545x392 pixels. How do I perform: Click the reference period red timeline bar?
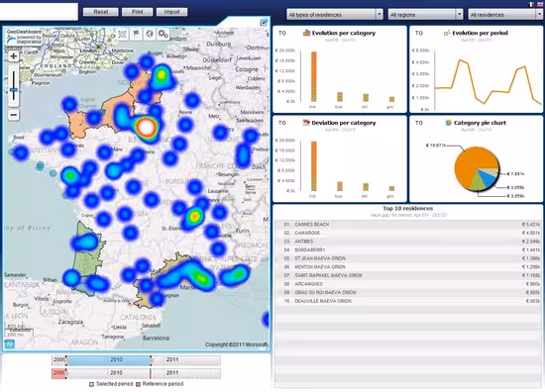point(58,373)
